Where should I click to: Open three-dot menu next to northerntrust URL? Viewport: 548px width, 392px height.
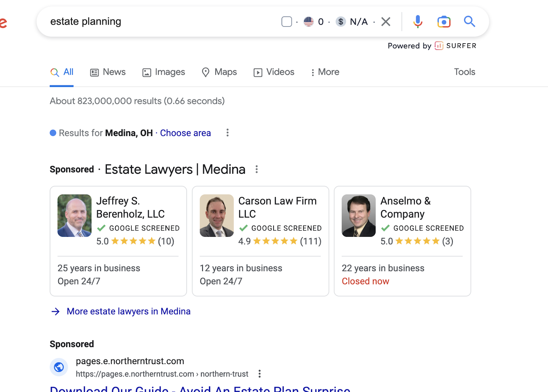[x=260, y=373]
